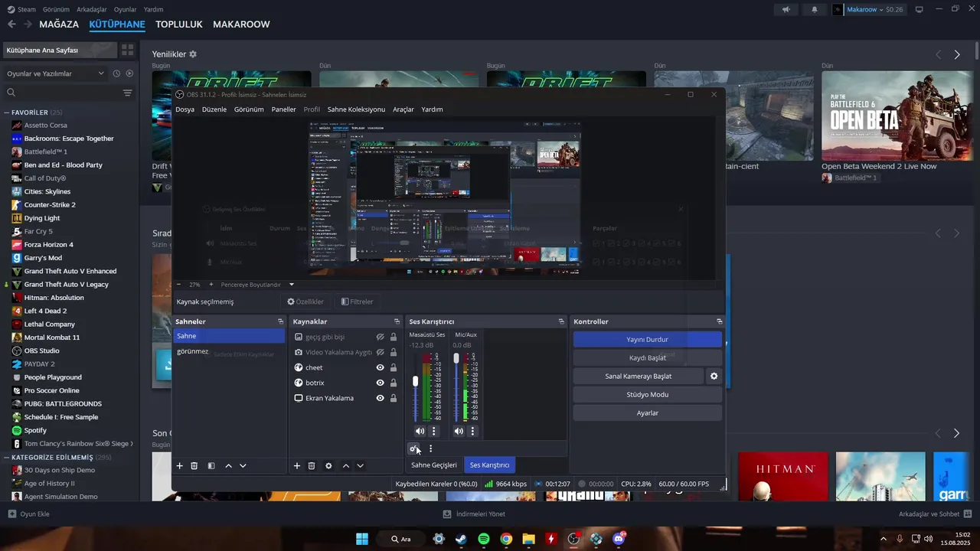Image resolution: width=980 pixels, height=551 pixels.
Task: Open 'Oyunlar ve Yazılımlar' dropdown in Steam
Action: tap(55, 73)
